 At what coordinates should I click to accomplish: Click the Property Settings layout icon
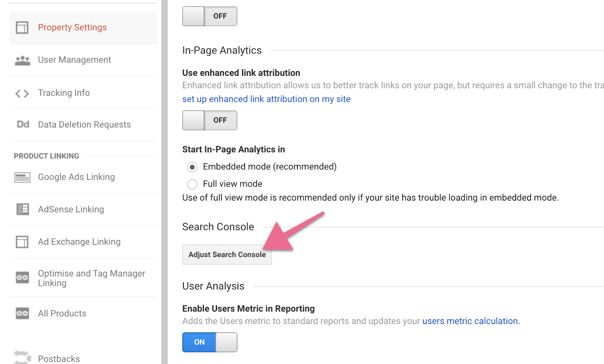pos(22,28)
